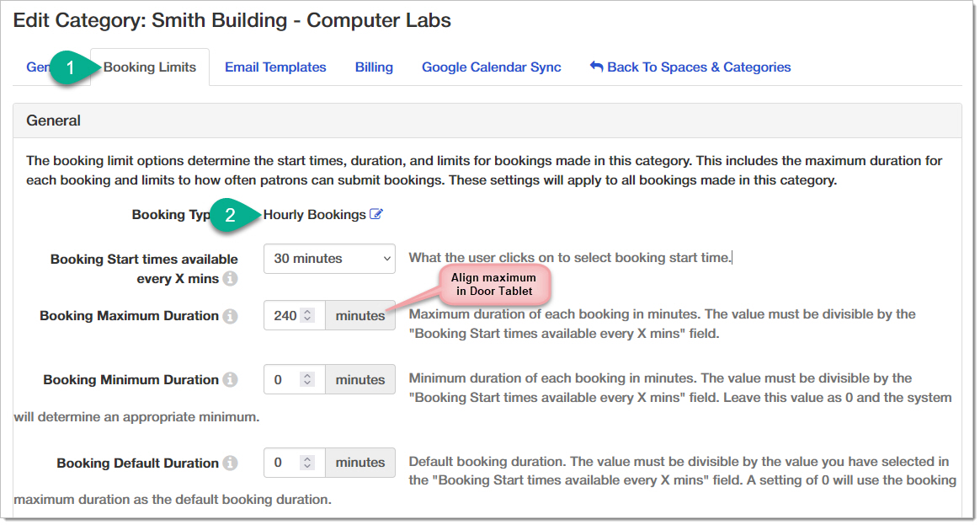Click the Align maximum in Door Tablet callout
The image size is (980, 525).
493,284
